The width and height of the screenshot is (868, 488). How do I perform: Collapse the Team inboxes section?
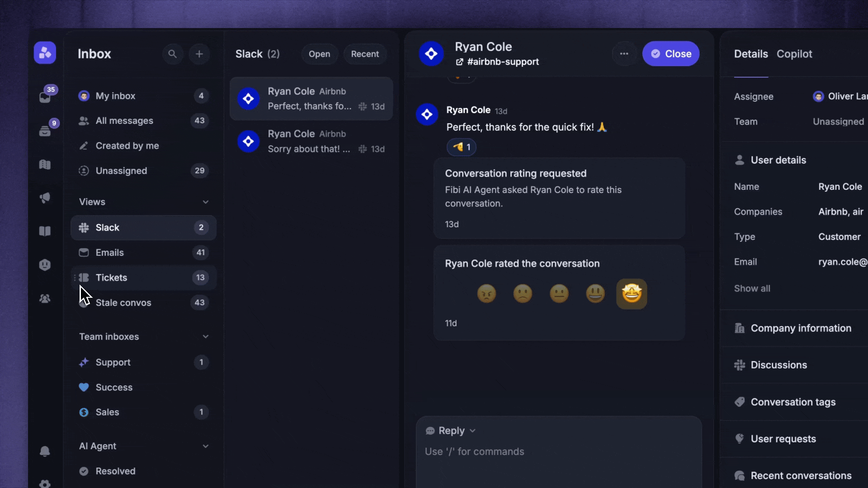pyautogui.click(x=205, y=337)
